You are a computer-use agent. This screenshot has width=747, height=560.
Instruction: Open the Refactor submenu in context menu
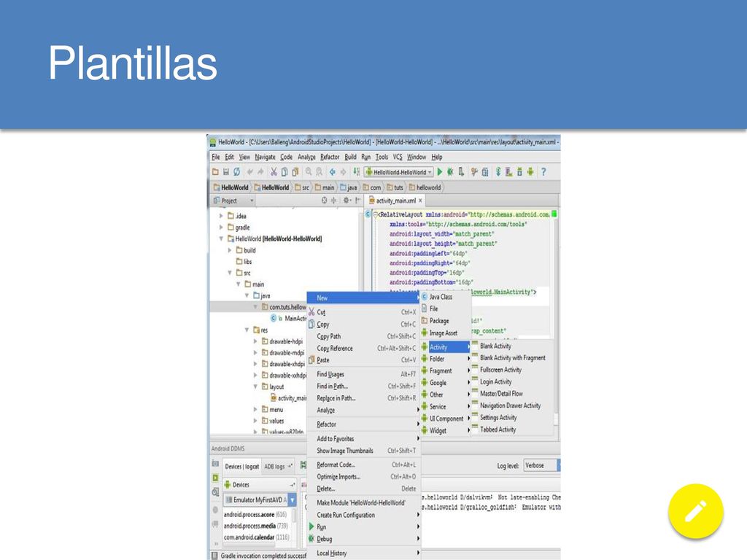[363, 424]
